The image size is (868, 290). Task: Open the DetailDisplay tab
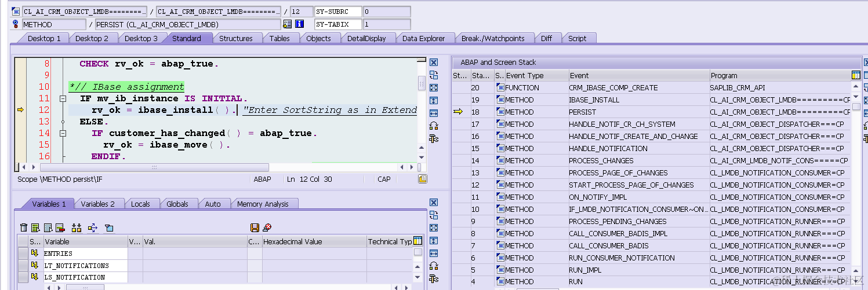[366, 38]
